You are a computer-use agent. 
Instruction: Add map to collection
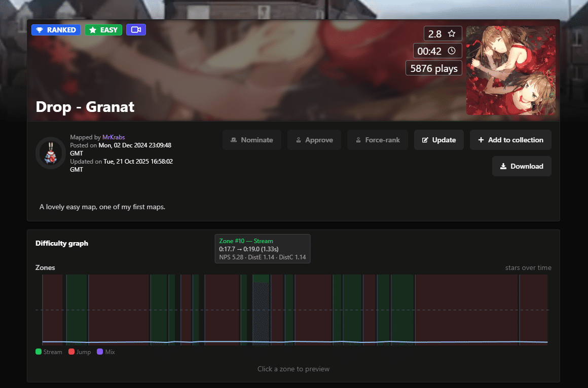511,140
